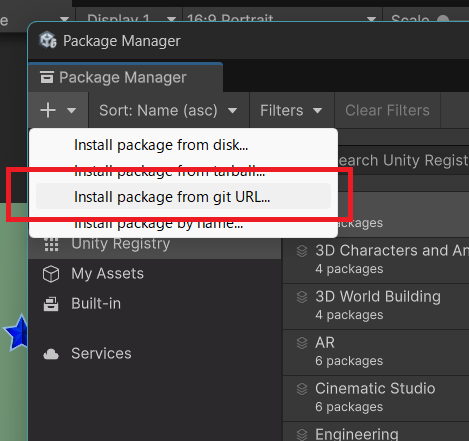Select Services in the sidebar
Screen dimensions: 469x441
coord(155,354)
